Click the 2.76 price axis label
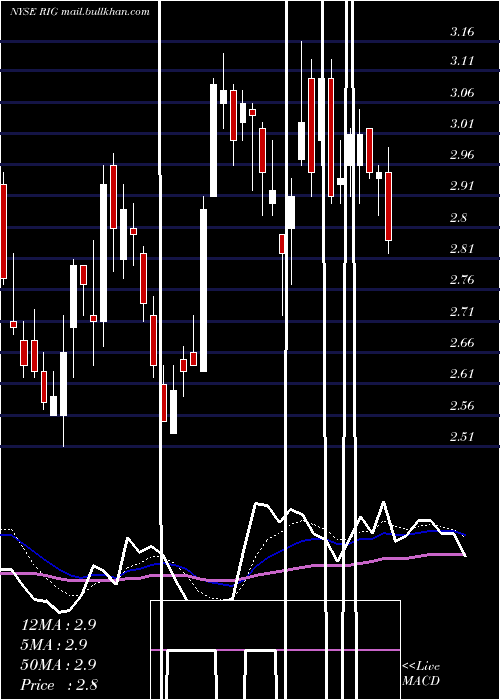This screenshot has height=700, width=500. 462,280
